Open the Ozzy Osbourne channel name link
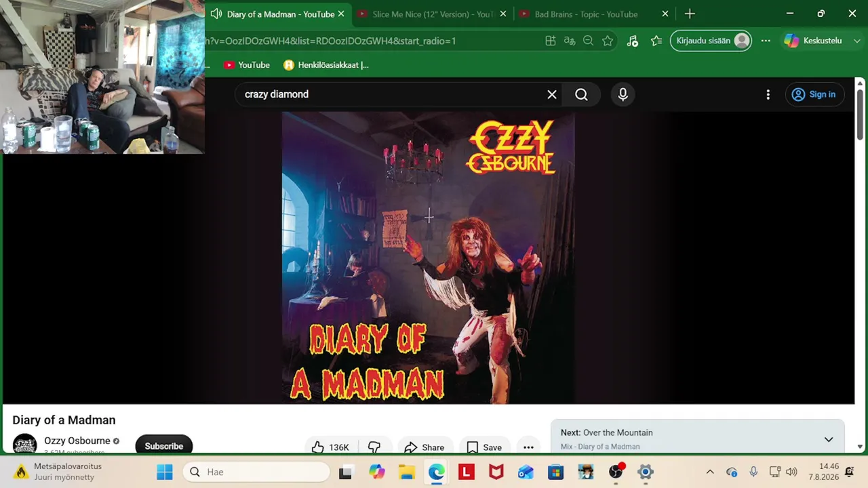Viewport: 868px width, 488px height. tap(77, 441)
